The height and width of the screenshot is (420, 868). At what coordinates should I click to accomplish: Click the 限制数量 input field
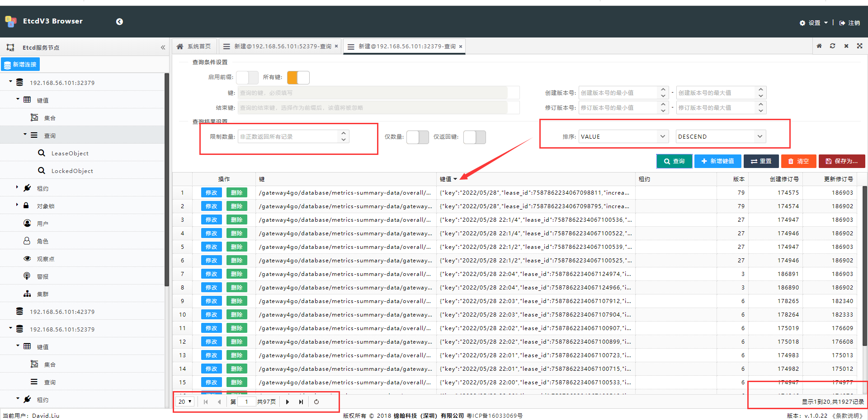tap(288, 136)
